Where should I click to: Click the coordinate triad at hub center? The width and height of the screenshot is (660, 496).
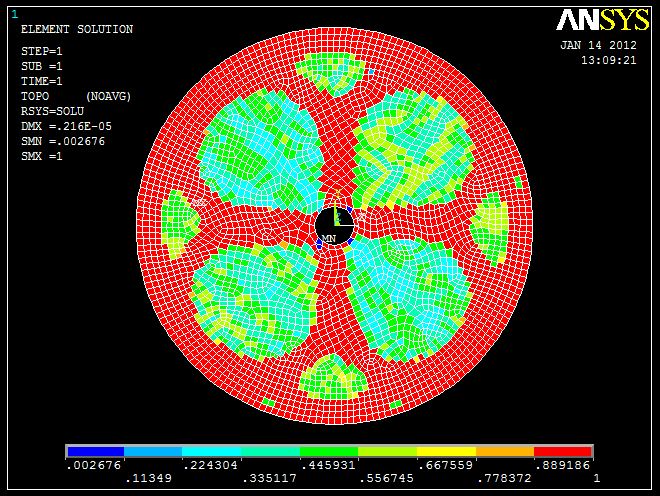(x=338, y=216)
